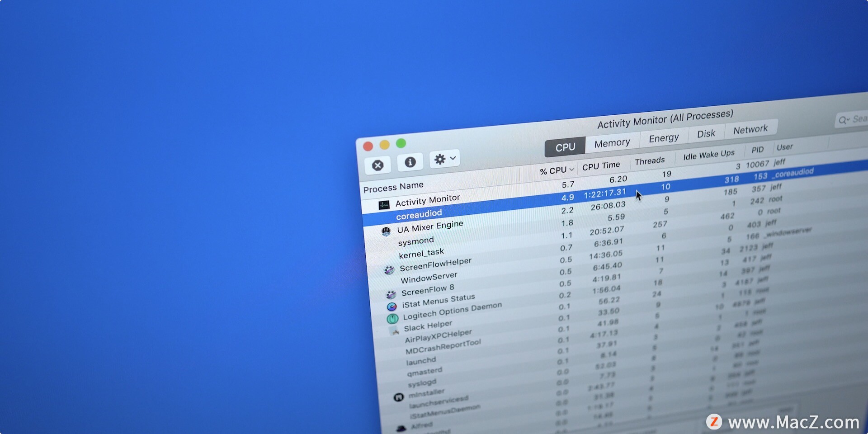Click the _coreaudiod user cell
Image resolution: width=868 pixels, height=434 pixels.
[793, 172]
